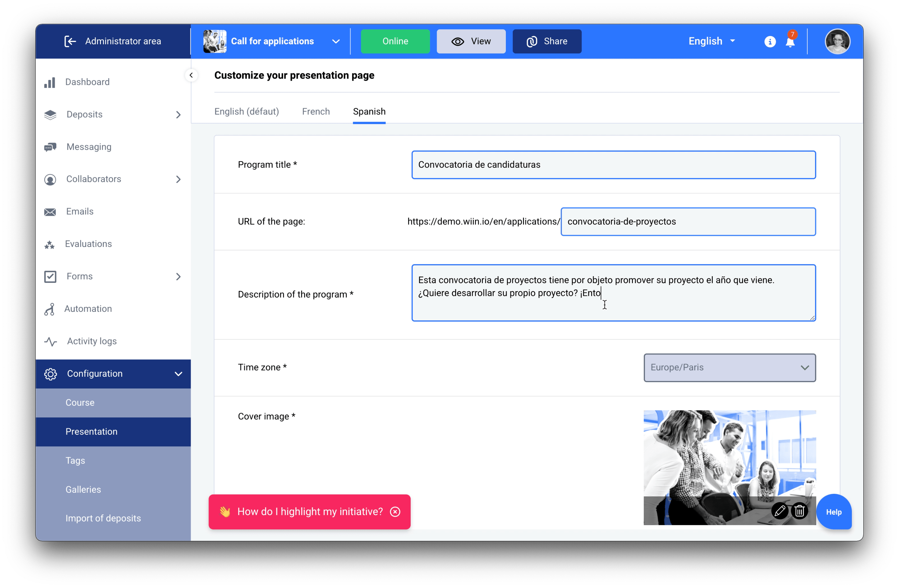Open Automation from the sidebar
This screenshot has width=899, height=588.
point(88,309)
